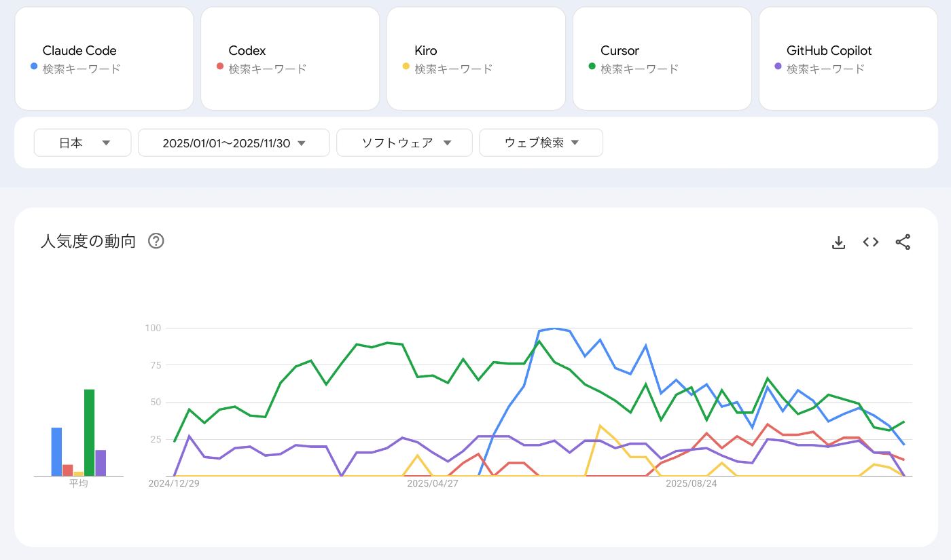The image size is (951, 560).
Task: Click the red dot next to Codex
Action: [220, 68]
